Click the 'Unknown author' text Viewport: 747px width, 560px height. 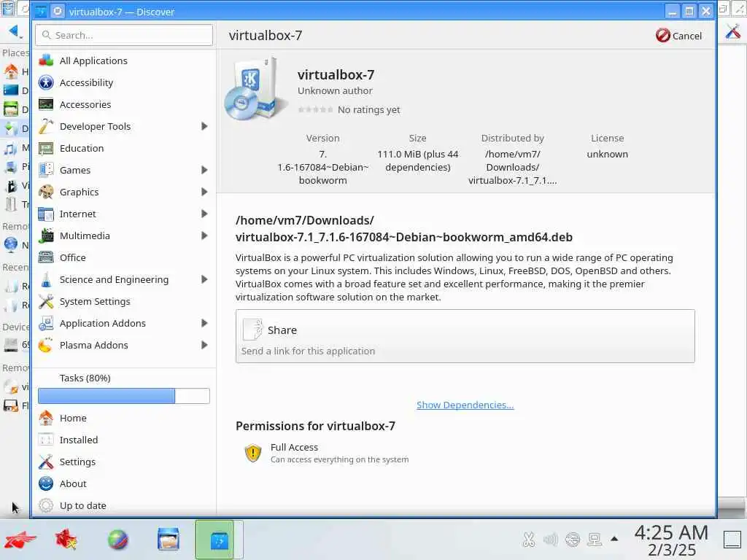click(x=335, y=90)
